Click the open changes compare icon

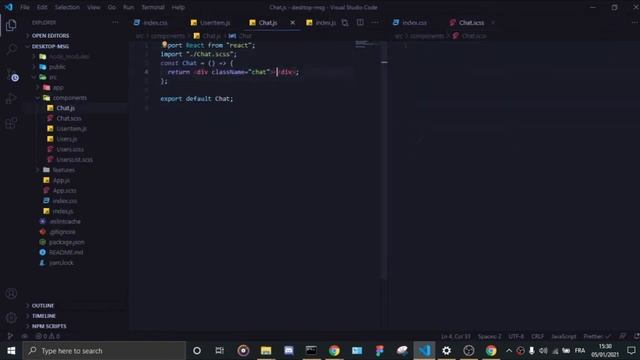click(x=345, y=22)
